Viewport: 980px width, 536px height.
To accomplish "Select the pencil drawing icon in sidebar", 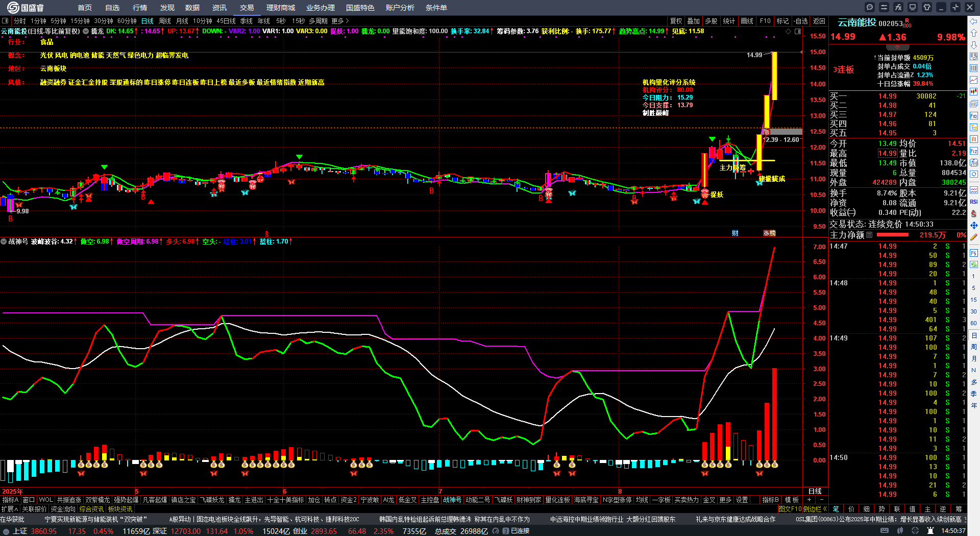I will tap(974, 237).
